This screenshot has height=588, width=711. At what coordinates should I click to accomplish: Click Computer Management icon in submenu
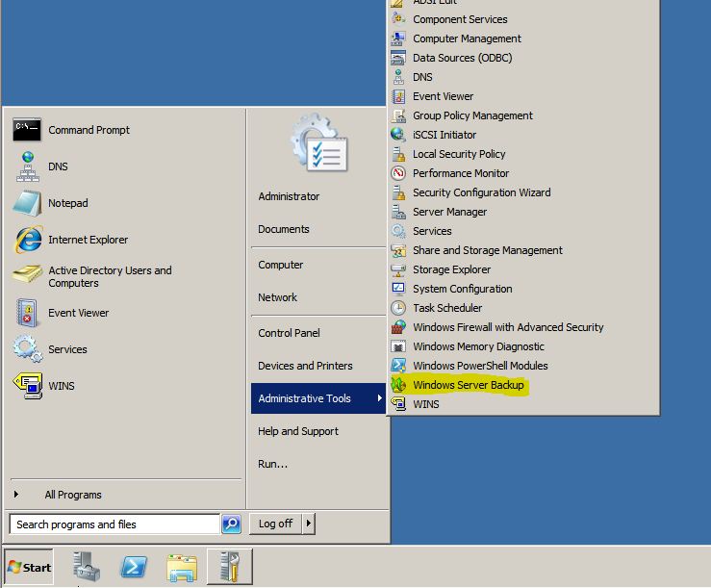pyautogui.click(x=398, y=38)
